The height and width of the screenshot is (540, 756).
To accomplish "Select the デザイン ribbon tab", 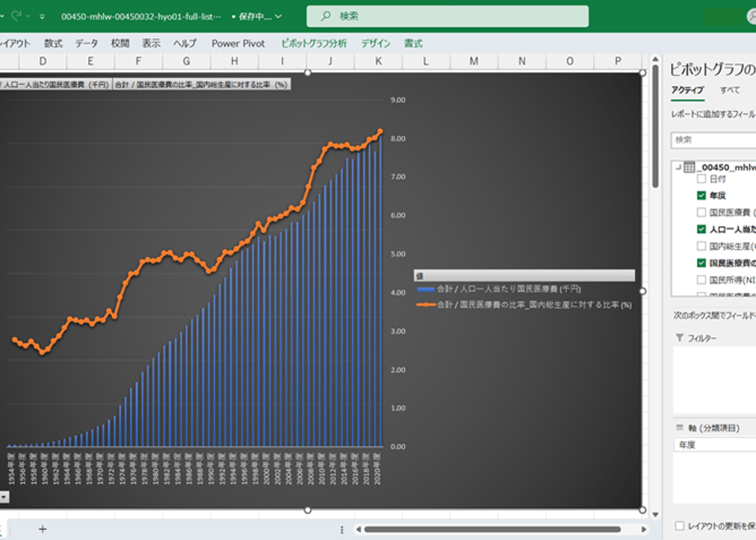I will click(376, 43).
